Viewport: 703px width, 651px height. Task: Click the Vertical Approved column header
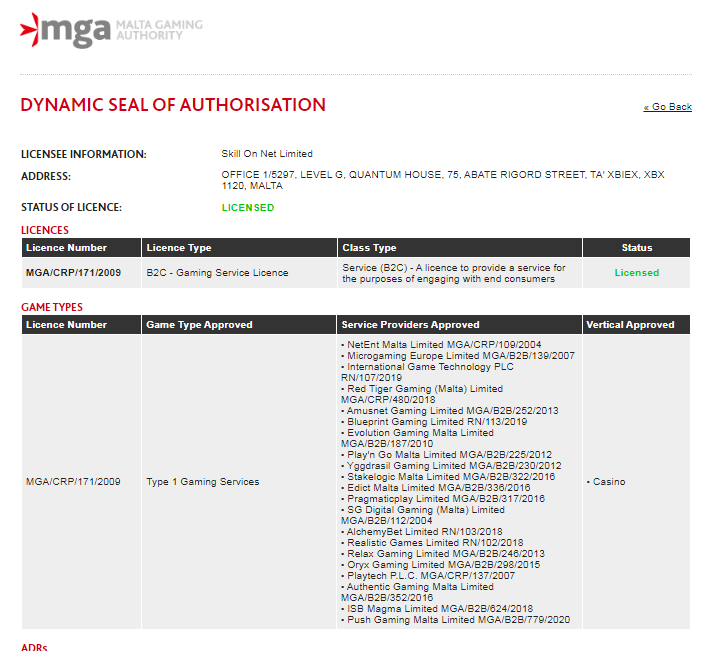[x=636, y=325]
